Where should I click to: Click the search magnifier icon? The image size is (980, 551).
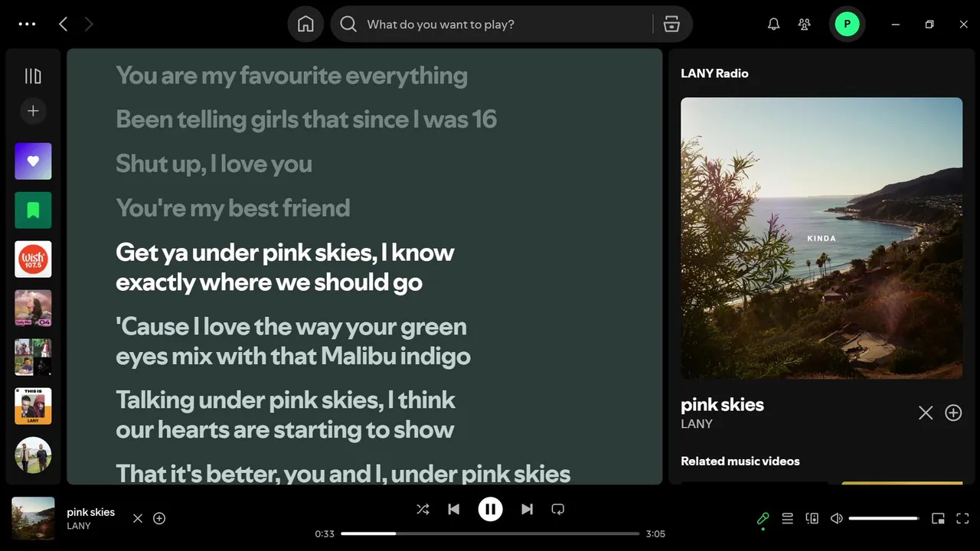tap(348, 24)
